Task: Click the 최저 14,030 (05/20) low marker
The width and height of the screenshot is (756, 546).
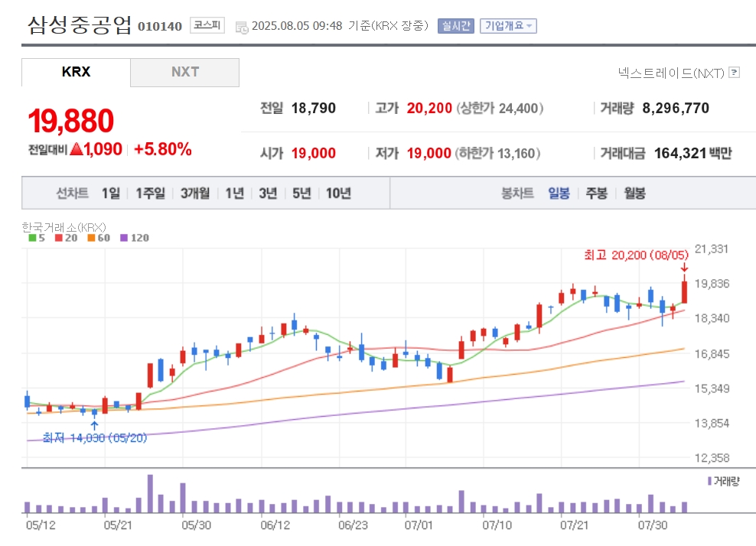Action: (x=95, y=437)
